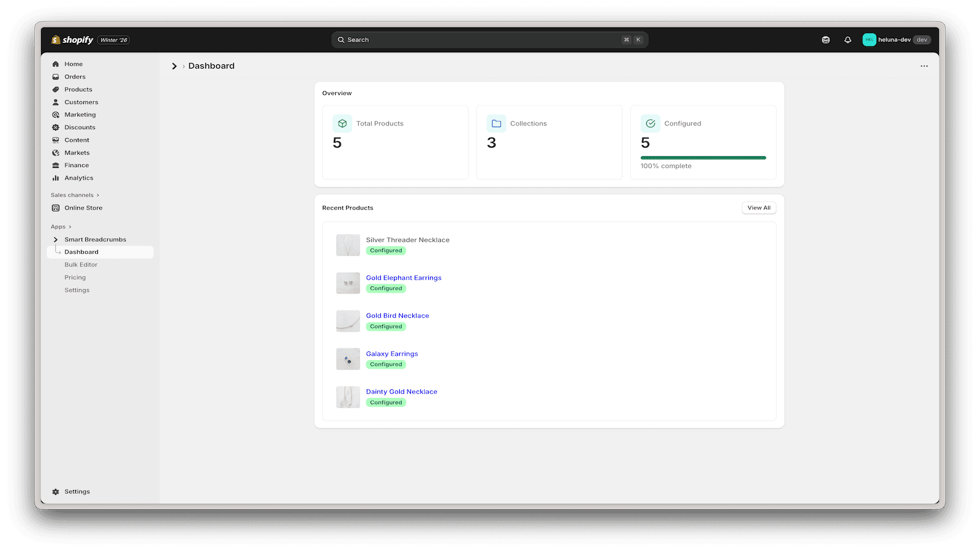Screen dimensions: 980x551
Task: Click the Discounts icon
Action: (x=56, y=127)
